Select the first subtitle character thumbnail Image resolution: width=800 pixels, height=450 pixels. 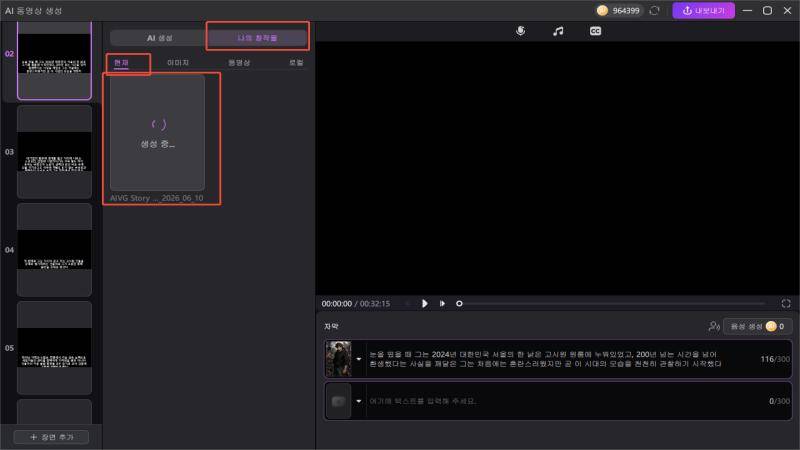point(339,359)
